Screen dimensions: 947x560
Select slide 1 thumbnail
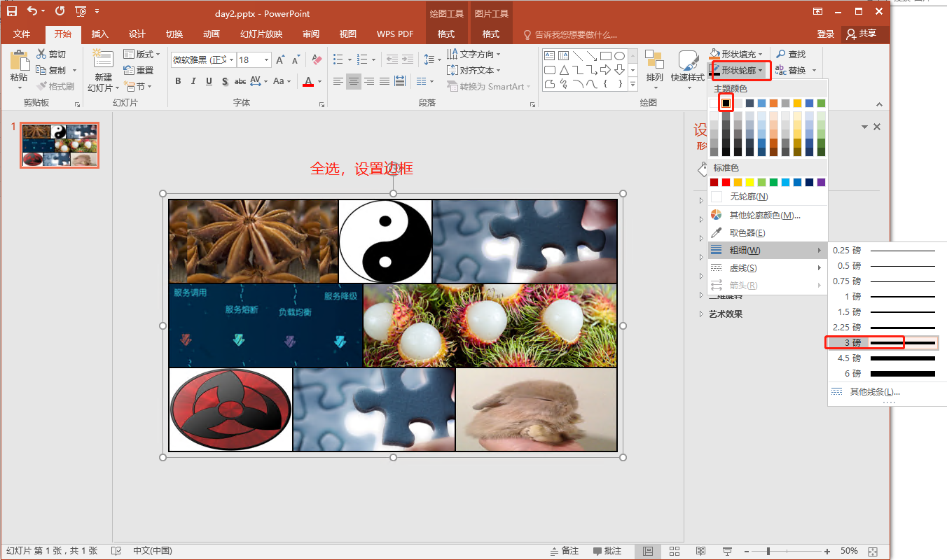[60, 145]
